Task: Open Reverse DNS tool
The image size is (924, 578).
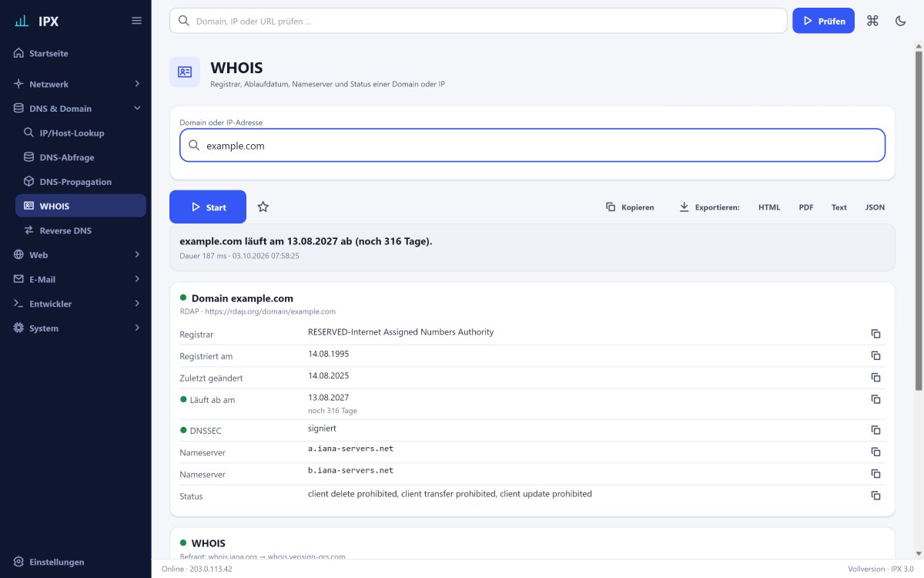Action: [x=81, y=230]
